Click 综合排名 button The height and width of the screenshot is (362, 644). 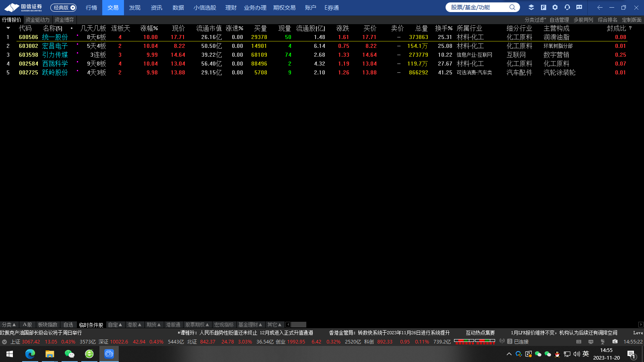tap(607, 20)
